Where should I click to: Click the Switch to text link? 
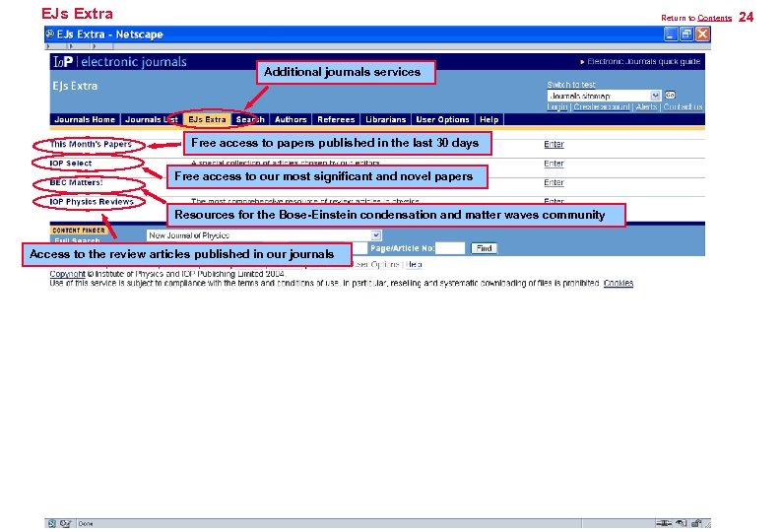click(x=571, y=85)
